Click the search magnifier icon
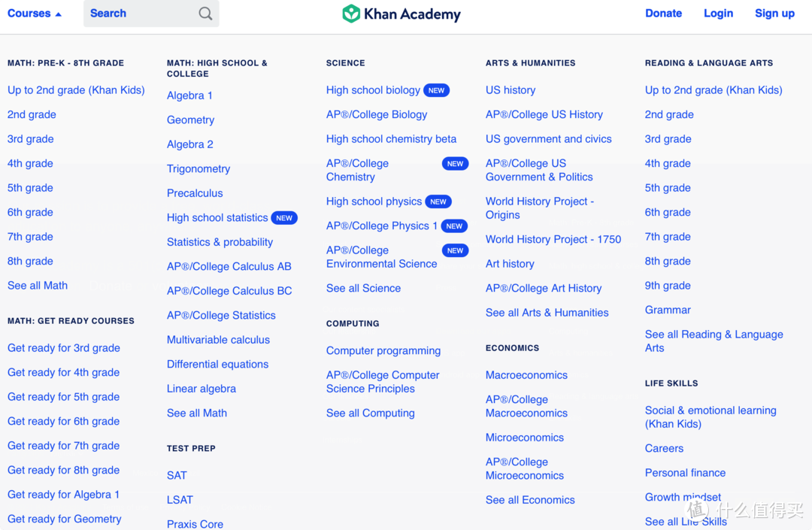 pyautogui.click(x=205, y=14)
